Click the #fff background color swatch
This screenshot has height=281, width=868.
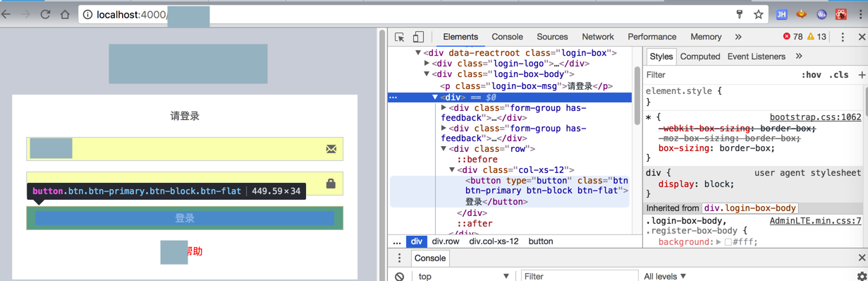[728, 242]
